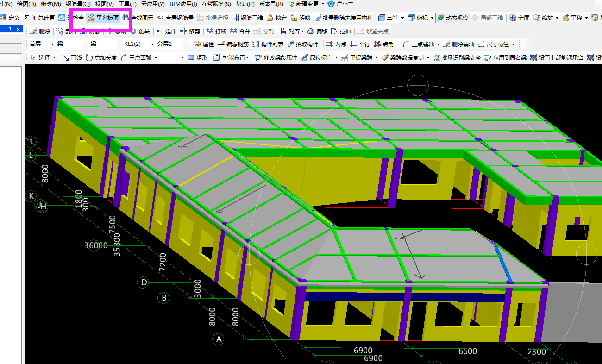Expand the 智能布置 dropdown arrow
The height and width of the screenshot is (364, 602).
(x=248, y=58)
